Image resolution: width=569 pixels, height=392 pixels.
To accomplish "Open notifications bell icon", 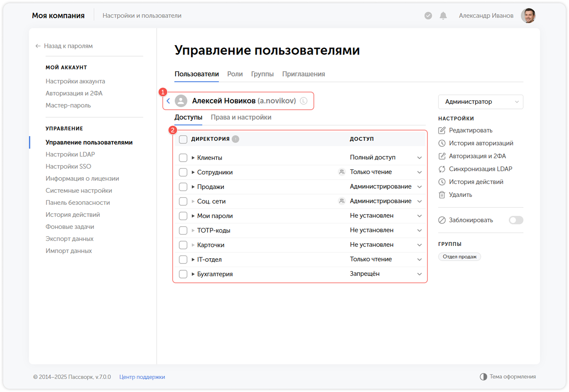I will click(x=443, y=16).
